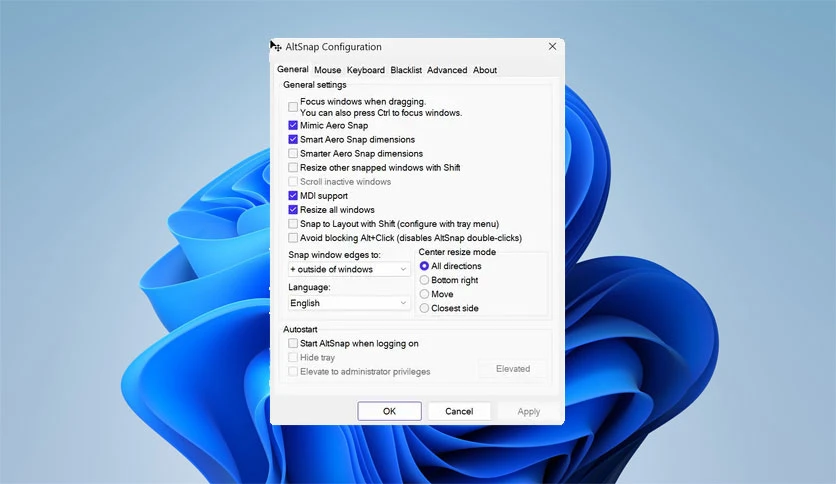Image resolution: width=836 pixels, height=484 pixels.
Task: Select Move center resize mode
Action: (424, 294)
